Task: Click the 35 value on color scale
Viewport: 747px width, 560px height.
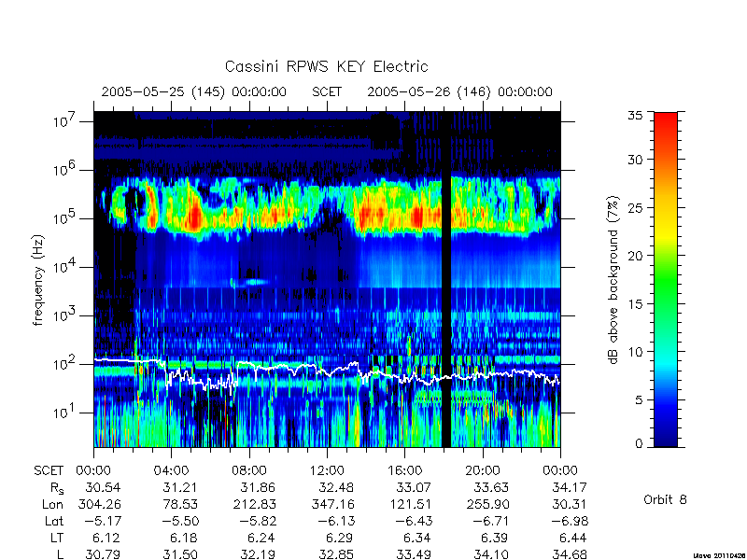Action: [635, 116]
